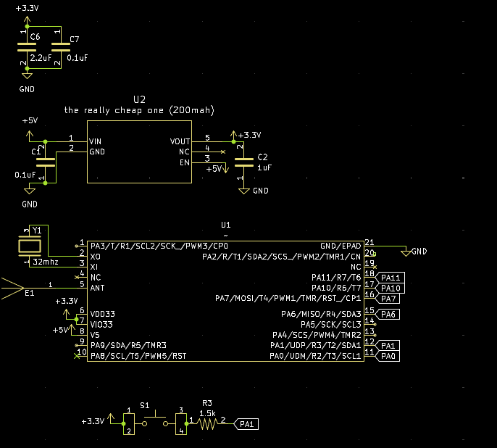Screen dimensions: 497x448
Task: Select the PA10 global label
Action: (x=390, y=289)
